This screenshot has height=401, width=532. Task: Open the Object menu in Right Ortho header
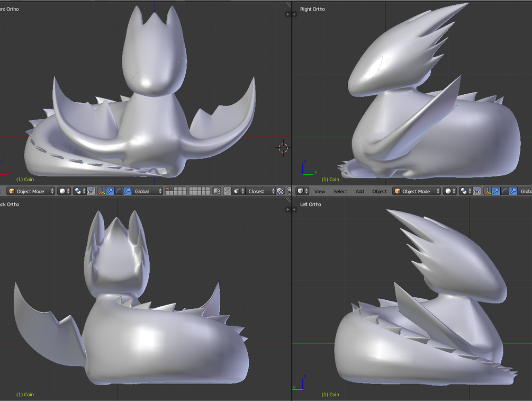point(380,192)
